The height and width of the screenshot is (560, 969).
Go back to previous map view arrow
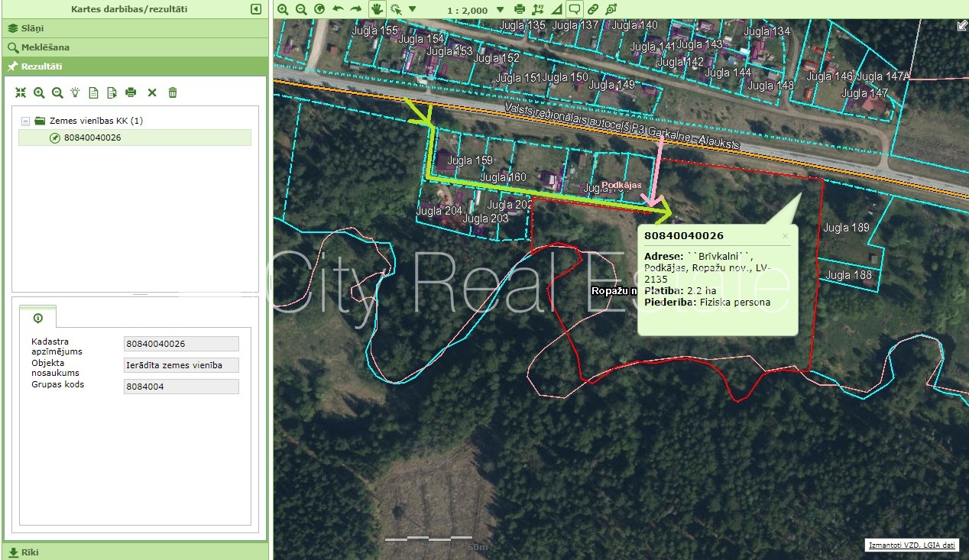(338, 9)
